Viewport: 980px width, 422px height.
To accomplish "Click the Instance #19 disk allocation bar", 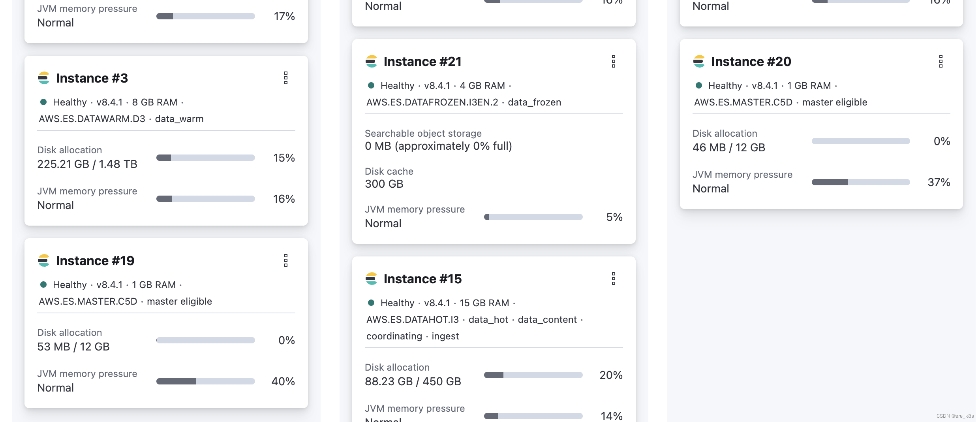I will point(206,341).
